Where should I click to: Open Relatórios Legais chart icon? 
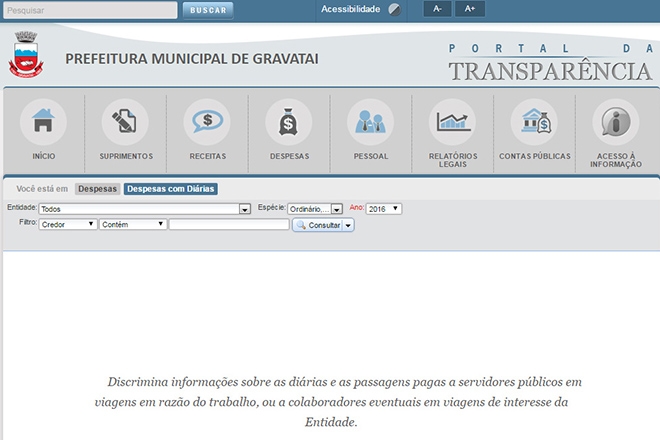452,124
